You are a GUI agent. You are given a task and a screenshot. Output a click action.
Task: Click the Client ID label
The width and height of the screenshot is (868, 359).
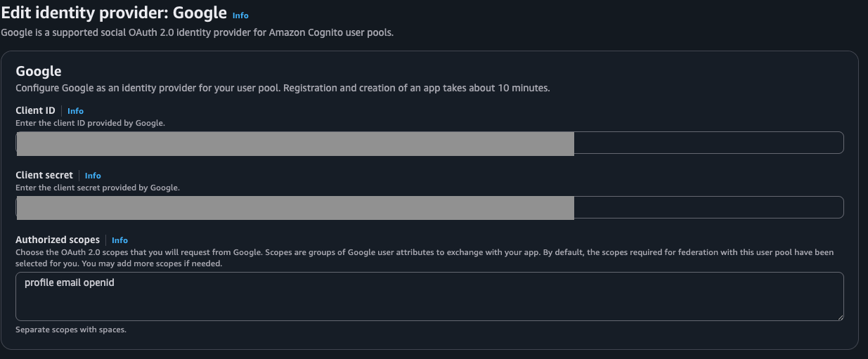pyautogui.click(x=35, y=110)
